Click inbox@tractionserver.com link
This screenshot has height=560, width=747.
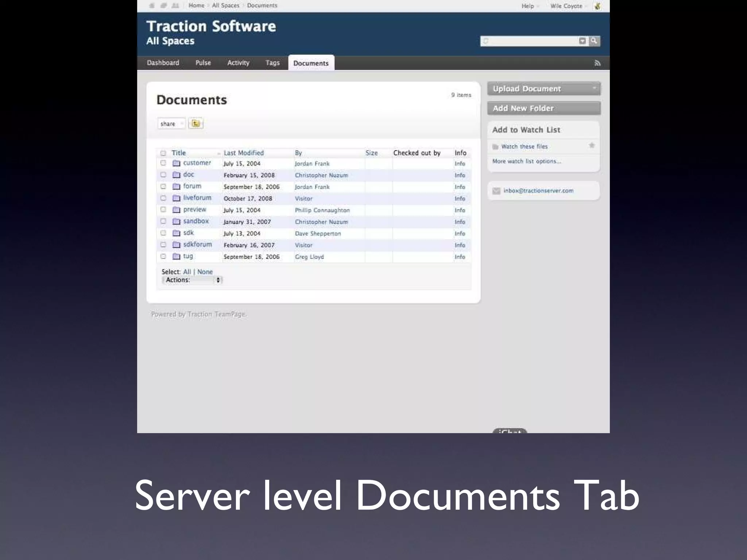coord(538,190)
